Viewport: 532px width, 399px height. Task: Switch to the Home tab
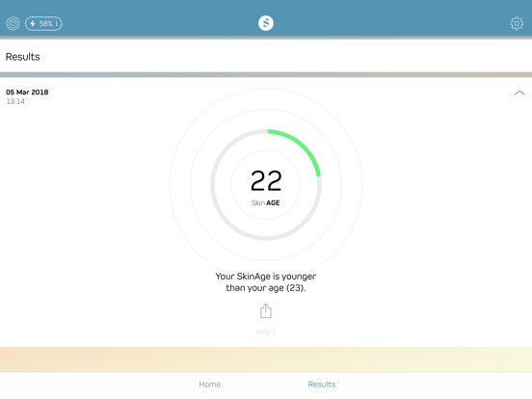coord(210,385)
